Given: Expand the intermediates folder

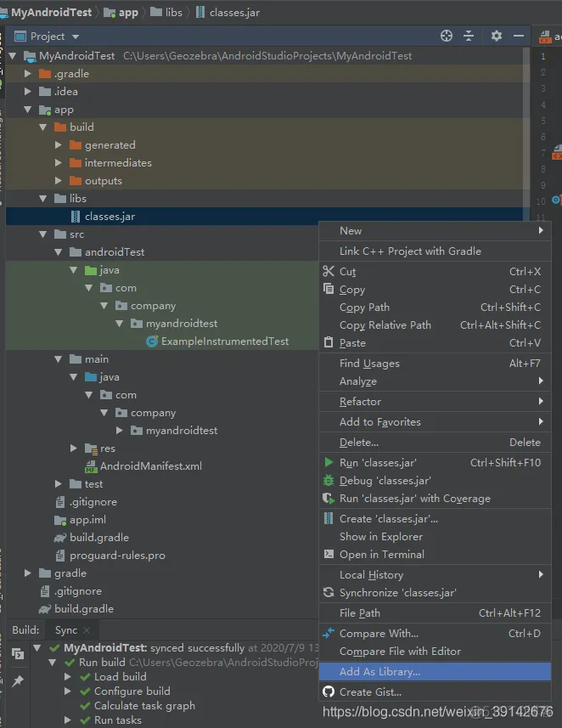Looking at the screenshot, I should [58, 162].
